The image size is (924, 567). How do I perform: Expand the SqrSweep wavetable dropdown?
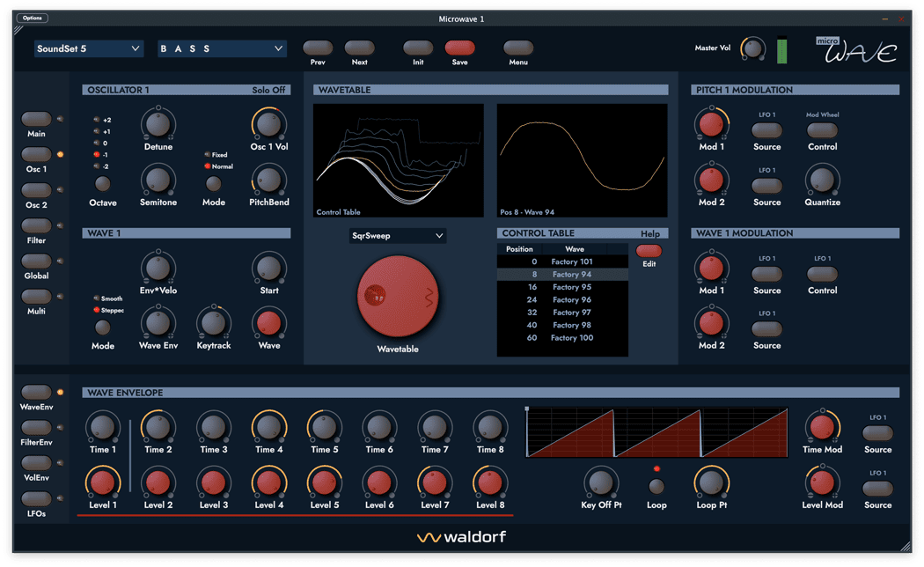pos(398,236)
